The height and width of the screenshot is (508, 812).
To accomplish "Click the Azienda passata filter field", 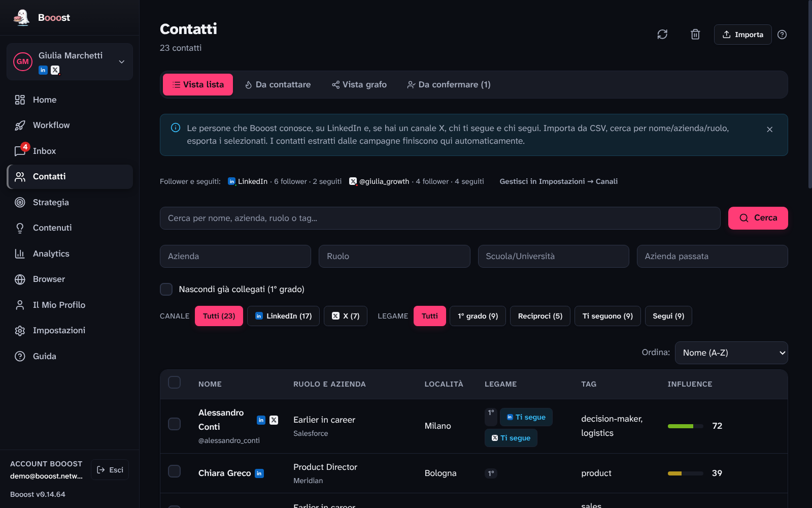I will [713, 257].
